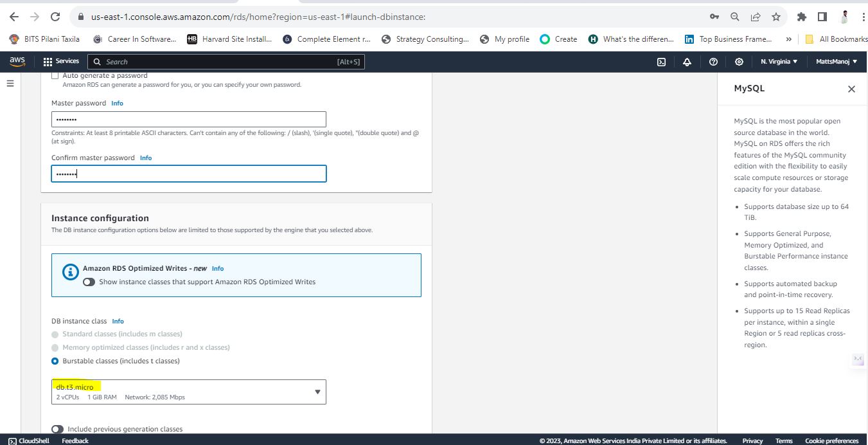
Task: Close the MySQL help panel
Action: 851,89
